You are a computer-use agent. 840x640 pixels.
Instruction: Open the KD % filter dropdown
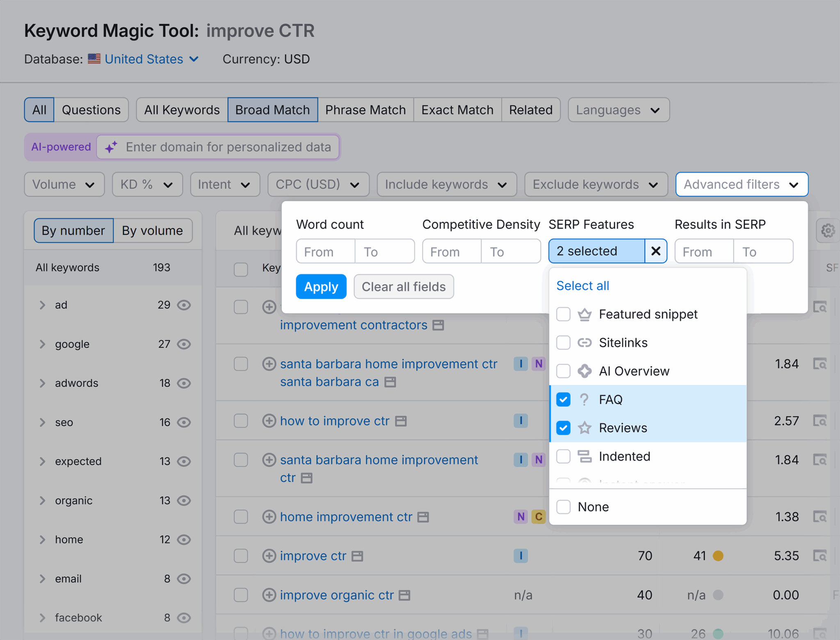pos(147,184)
